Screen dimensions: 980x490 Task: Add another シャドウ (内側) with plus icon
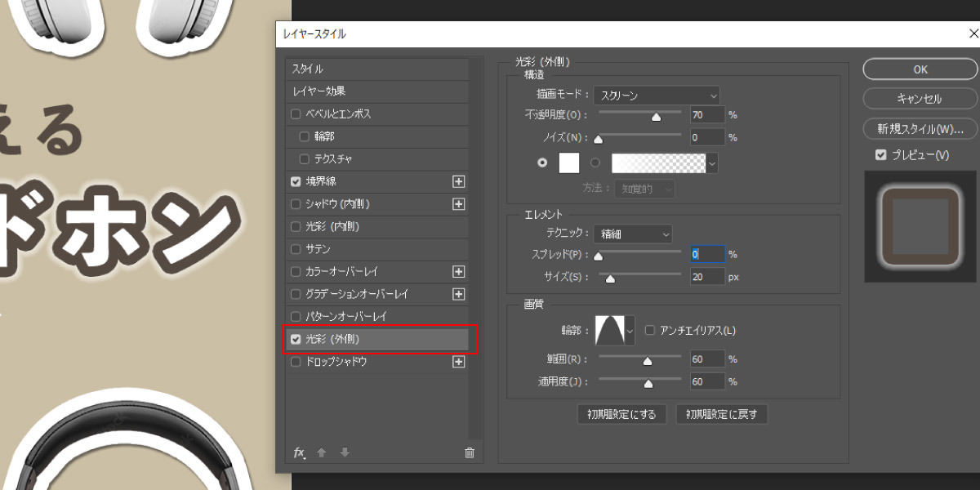click(458, 203)
